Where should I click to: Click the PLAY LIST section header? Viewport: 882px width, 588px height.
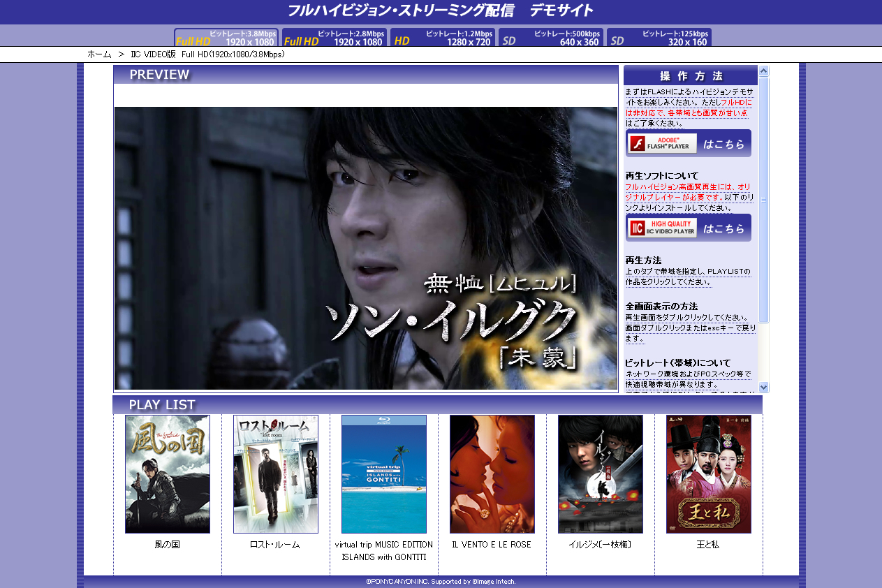437,405
